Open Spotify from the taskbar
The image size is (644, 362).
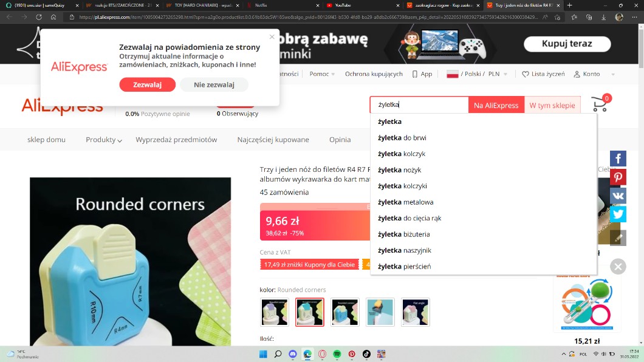coord(337,354)
